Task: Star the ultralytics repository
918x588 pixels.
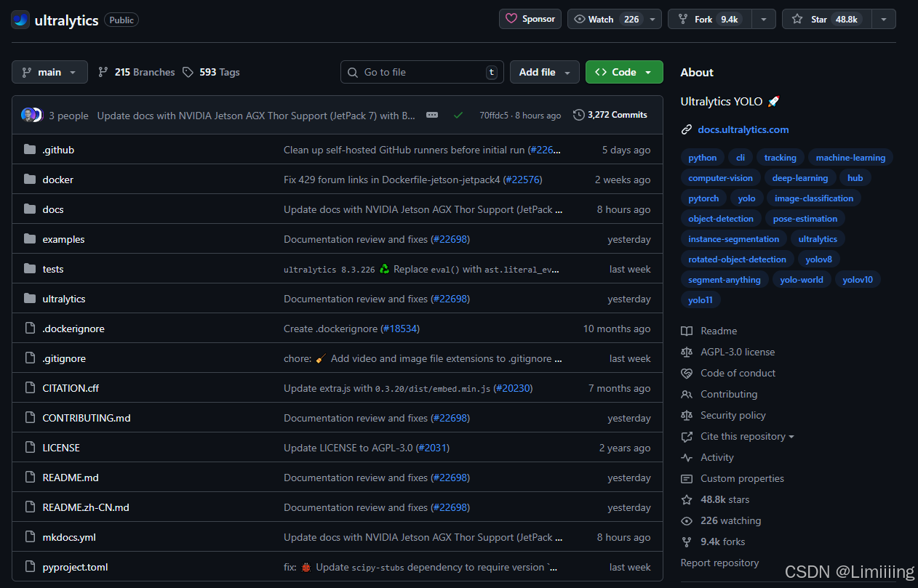Action: coord(826,19)
